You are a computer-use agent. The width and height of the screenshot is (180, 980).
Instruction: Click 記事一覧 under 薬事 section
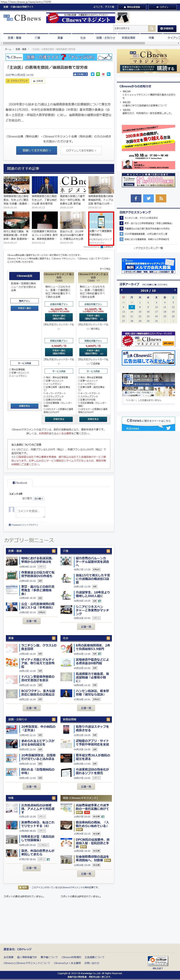[32, 708]
